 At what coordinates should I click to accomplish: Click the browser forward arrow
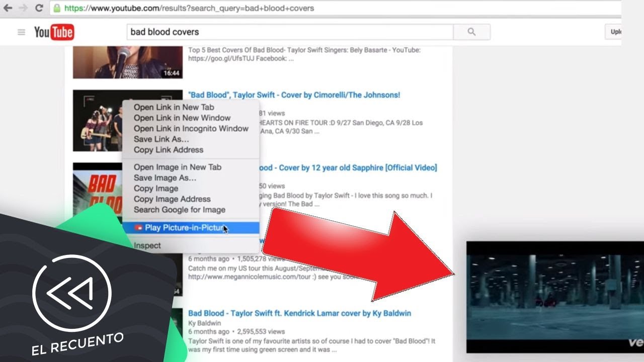pos(23,8)
